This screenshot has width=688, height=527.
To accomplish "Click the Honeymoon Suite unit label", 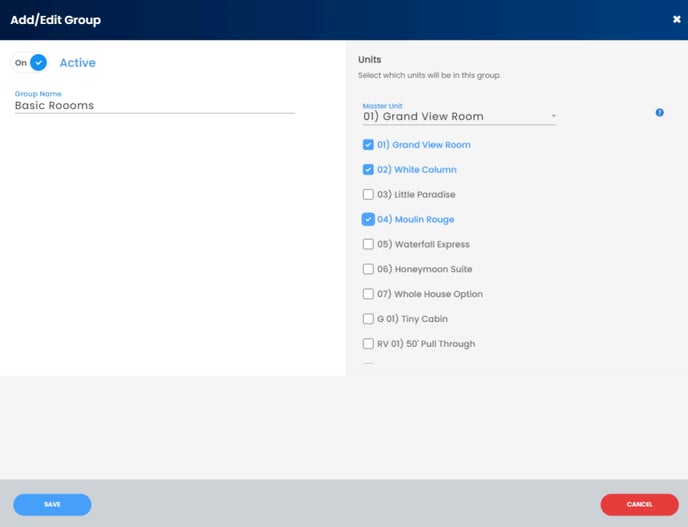I will click(x=432, y=270).
